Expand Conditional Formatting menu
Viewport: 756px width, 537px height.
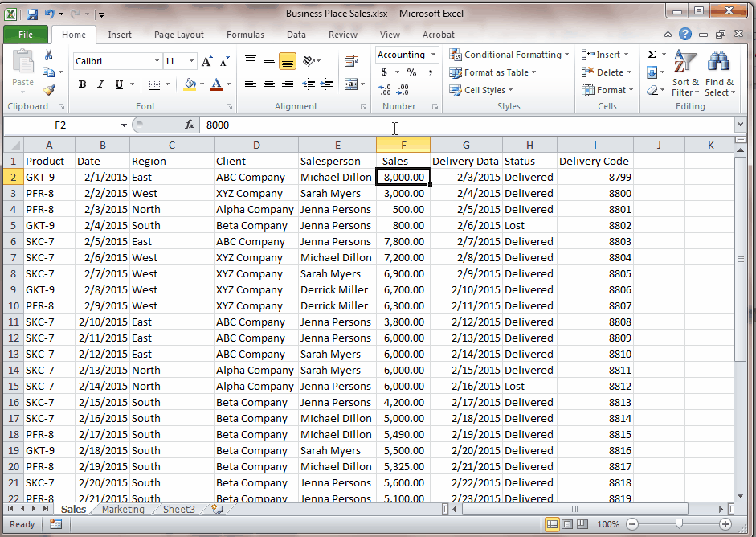[x=509, y=55]
